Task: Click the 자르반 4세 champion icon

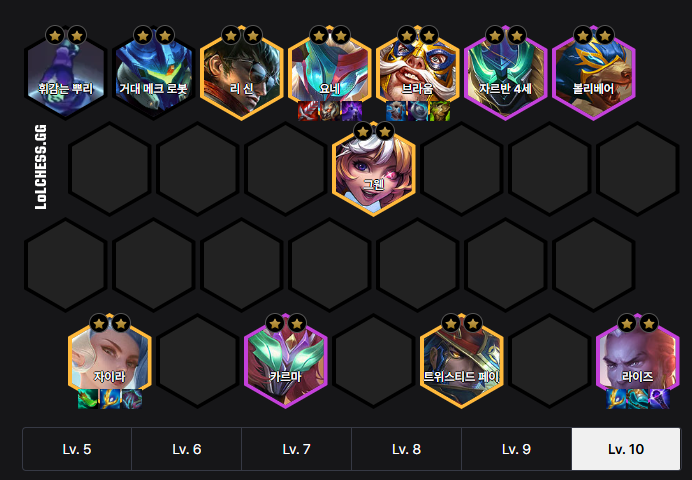Action: click(x=505, y=73)
